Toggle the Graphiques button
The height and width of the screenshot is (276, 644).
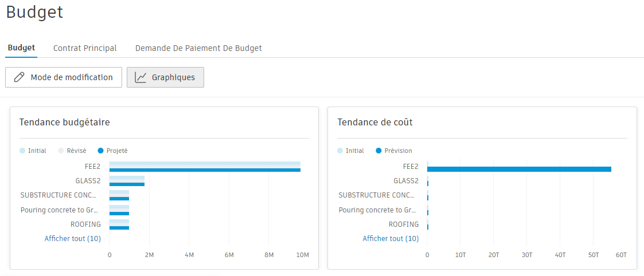tap(165, 77)
